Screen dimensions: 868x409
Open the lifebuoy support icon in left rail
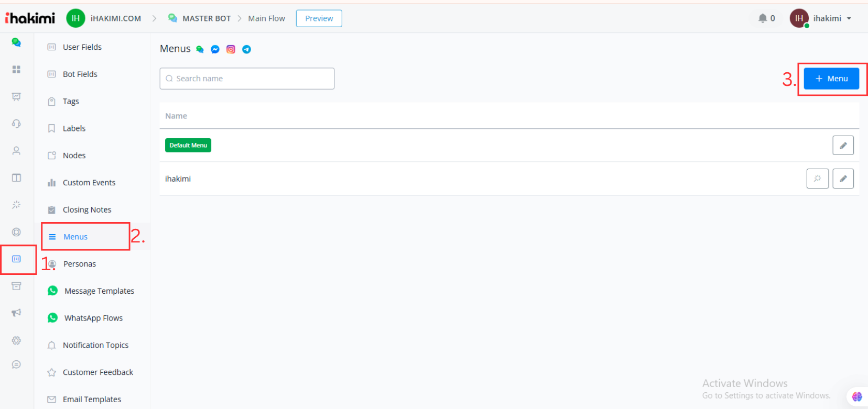[x=16, y=232]
